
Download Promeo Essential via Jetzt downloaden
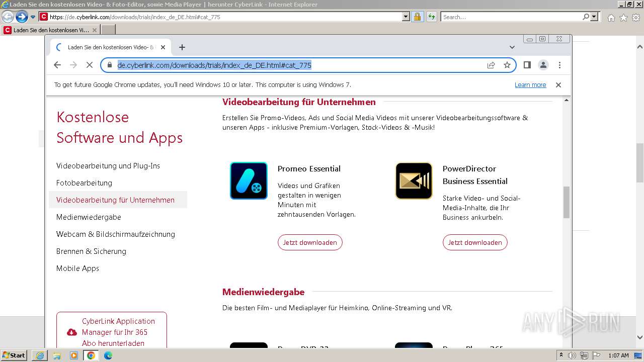[310, 242]
